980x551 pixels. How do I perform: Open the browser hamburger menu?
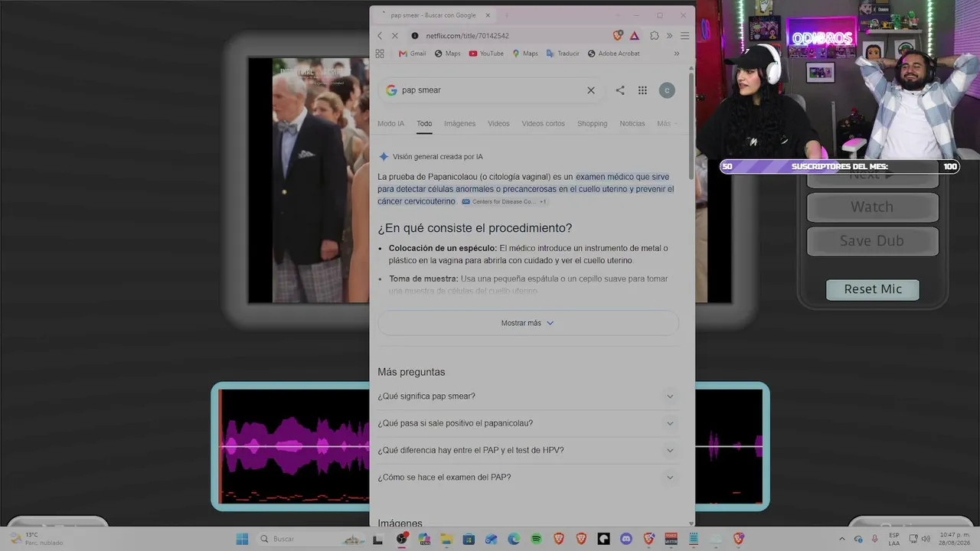pos(684,35)
